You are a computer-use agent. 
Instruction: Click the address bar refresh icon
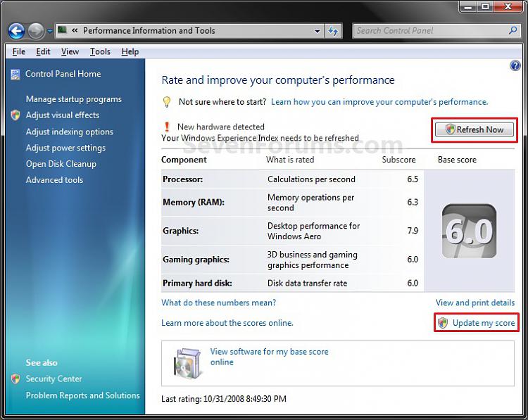click(x=333, y=31)
